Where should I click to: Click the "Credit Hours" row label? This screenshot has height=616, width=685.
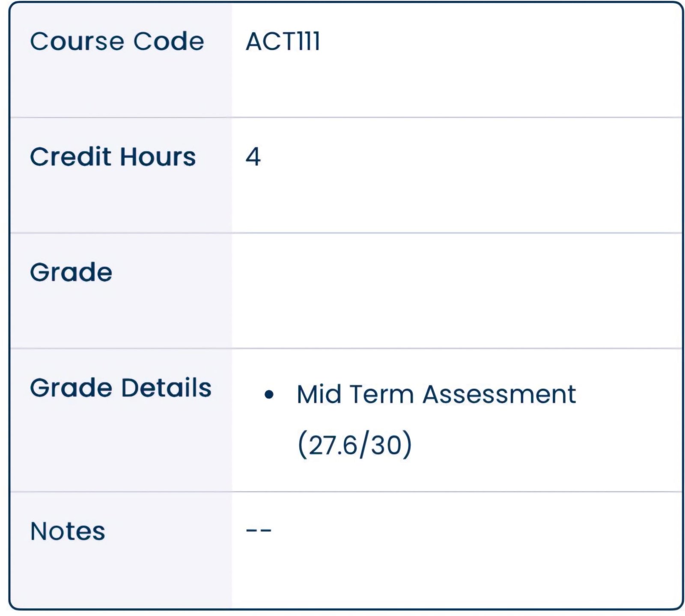pyautogui.click(x=113, y=156)
